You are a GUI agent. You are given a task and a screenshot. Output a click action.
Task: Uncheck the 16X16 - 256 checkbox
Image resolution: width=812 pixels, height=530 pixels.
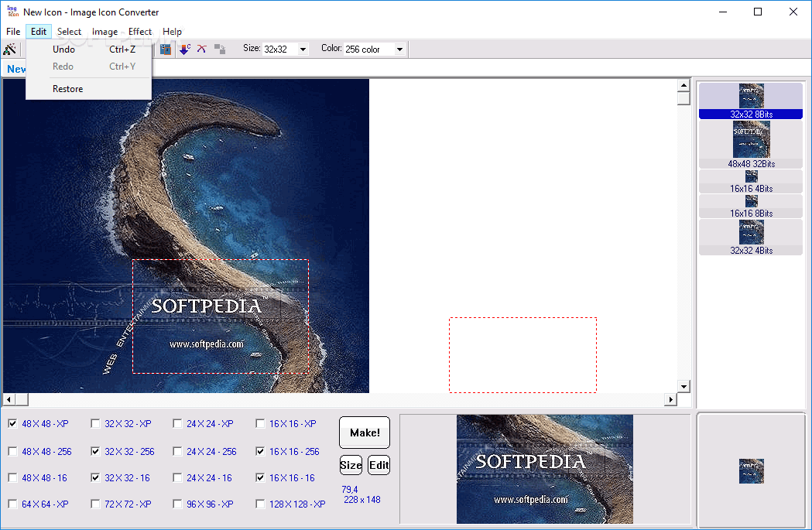point(261,451)
